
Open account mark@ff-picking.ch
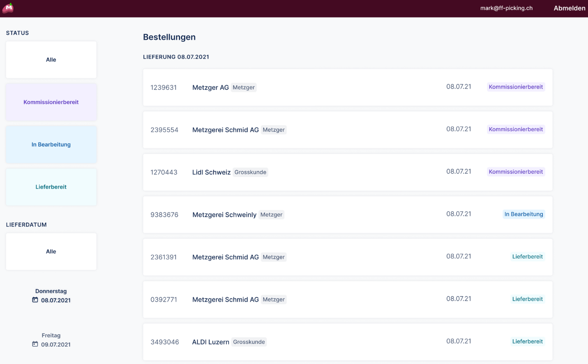pyautogui.click(x=506, y=8)
